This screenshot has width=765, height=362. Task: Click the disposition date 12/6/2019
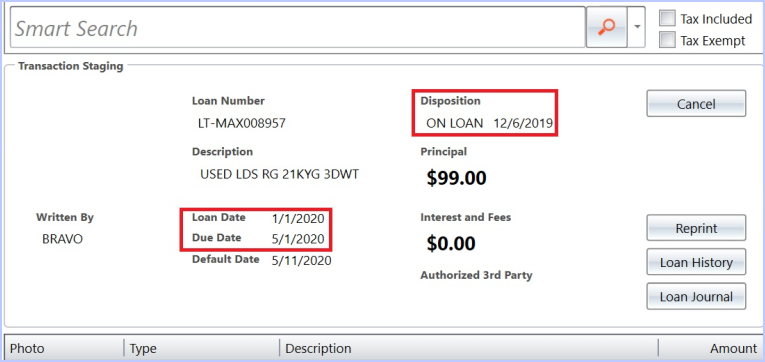pos(523,123)
